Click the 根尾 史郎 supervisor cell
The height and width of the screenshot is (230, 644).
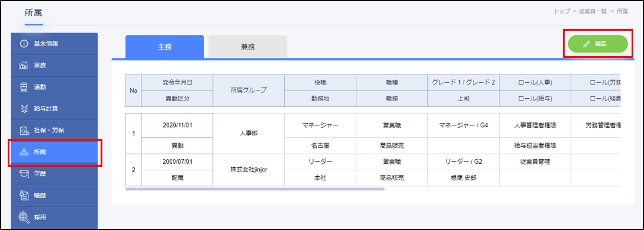(463, 178)
